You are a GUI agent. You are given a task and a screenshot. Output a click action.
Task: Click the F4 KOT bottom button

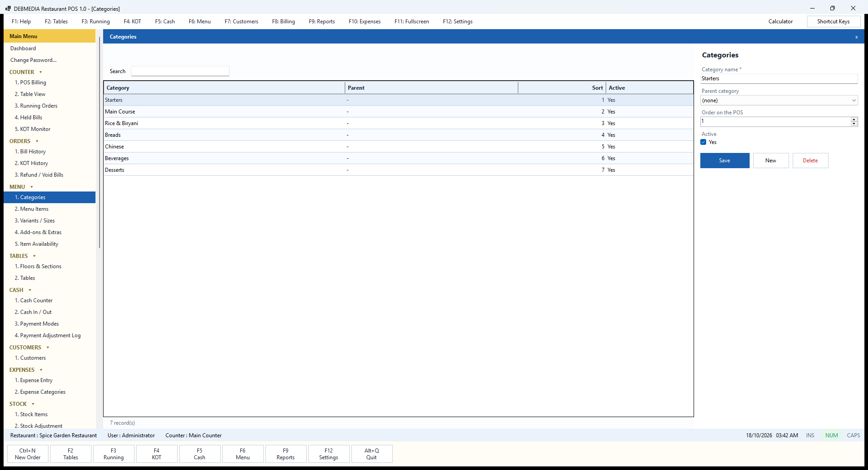pos(156,454)
